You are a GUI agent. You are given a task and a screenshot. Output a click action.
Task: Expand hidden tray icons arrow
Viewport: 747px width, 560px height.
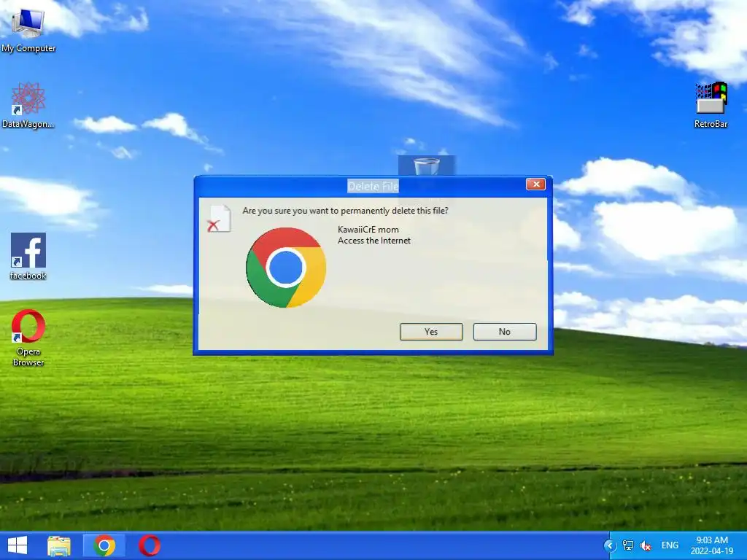click(x=610, y=545)
